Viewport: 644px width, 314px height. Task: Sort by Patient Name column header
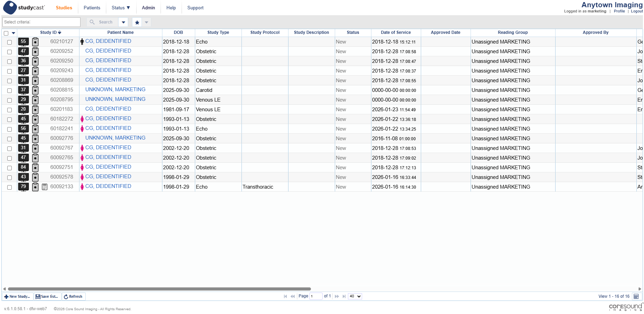(121, 32)
